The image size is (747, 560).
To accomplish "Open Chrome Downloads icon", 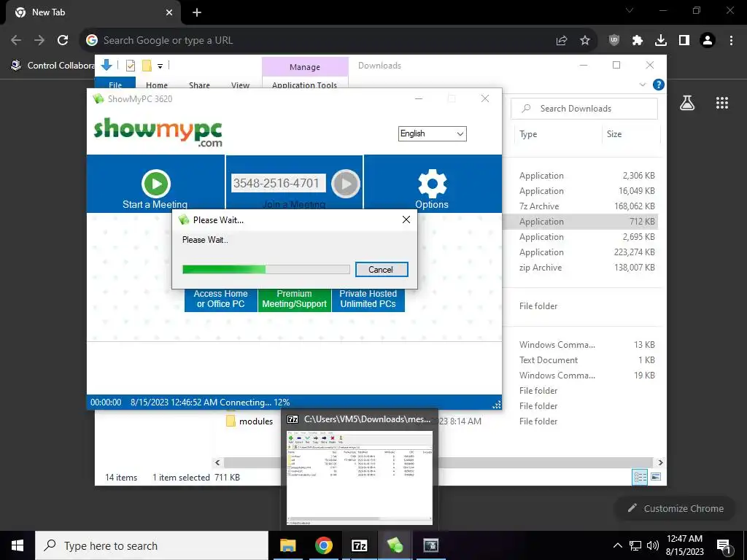I will pos(661,41).
